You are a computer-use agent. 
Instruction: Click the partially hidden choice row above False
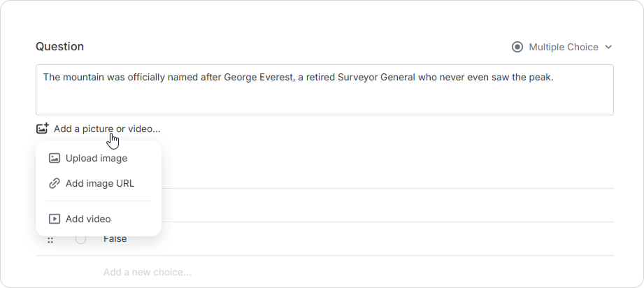click(387, 206)
